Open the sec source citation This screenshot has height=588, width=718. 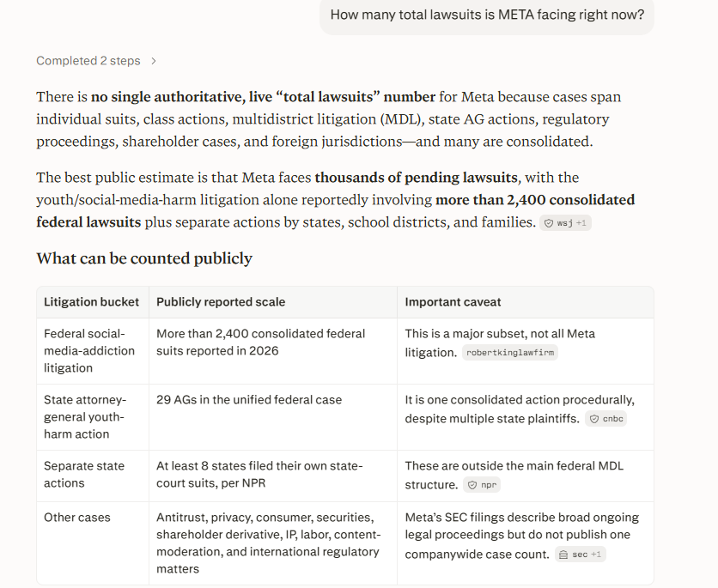click(x=581, y=555)
